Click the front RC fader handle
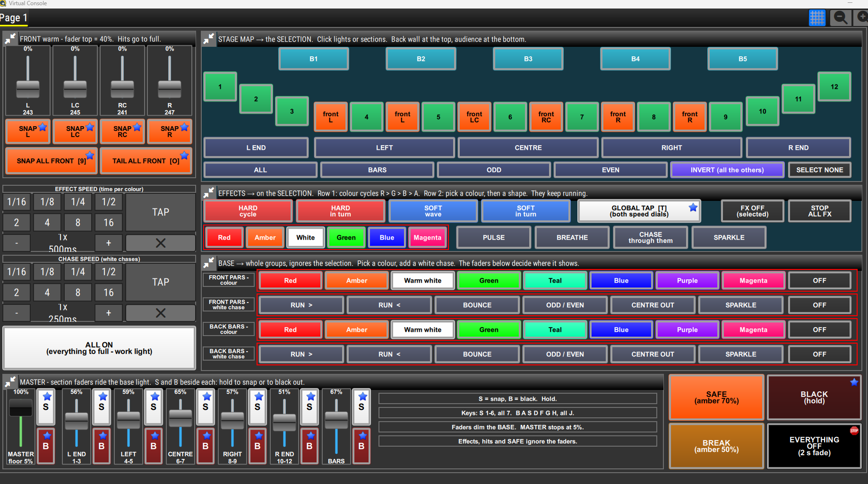 click(122, 89)
